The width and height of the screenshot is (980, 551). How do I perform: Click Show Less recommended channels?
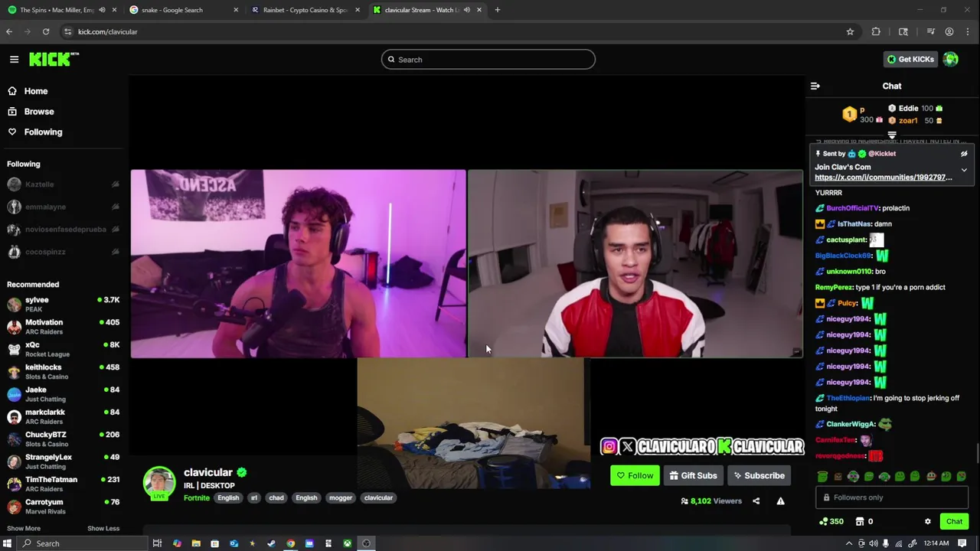tap(103, 528)
